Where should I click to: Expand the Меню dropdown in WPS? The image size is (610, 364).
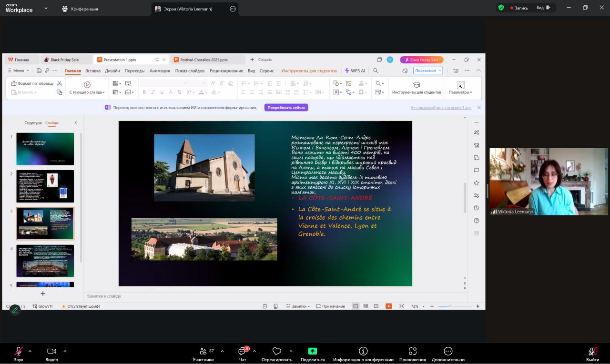19,71
